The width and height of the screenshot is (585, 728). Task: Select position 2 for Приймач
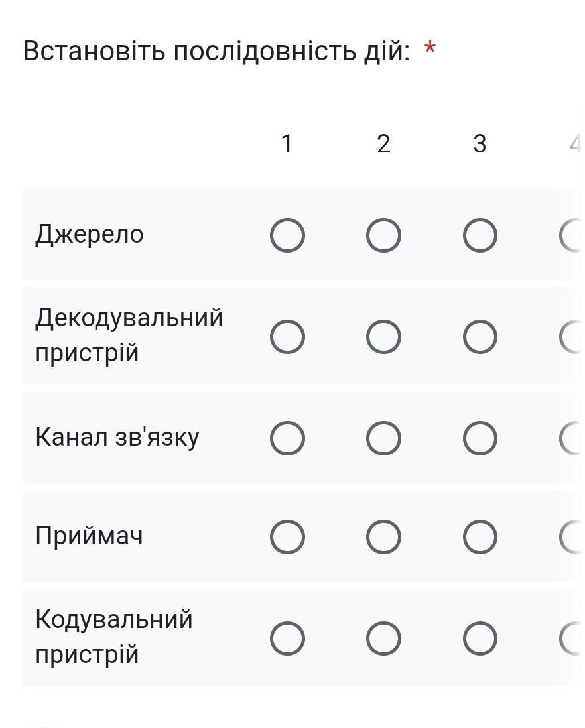383,536
